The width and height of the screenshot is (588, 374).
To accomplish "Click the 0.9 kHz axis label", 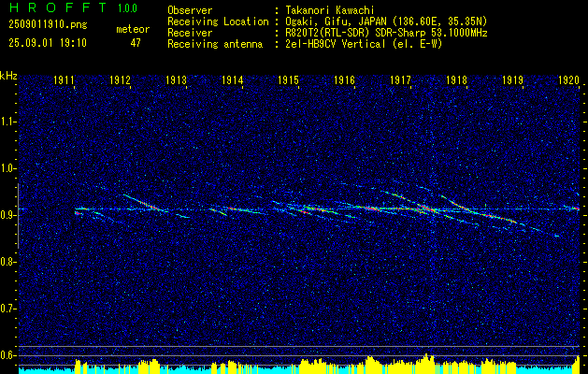I will pyautogui.click(x=7, y=215).
